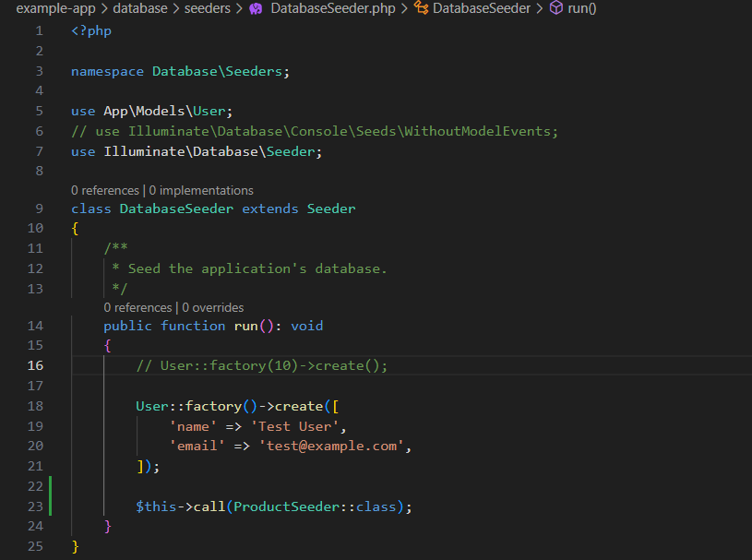Click the docblock 'Seed the application's database.'
The width and height of the screenshot is (752, 560).
pos(257,269)
